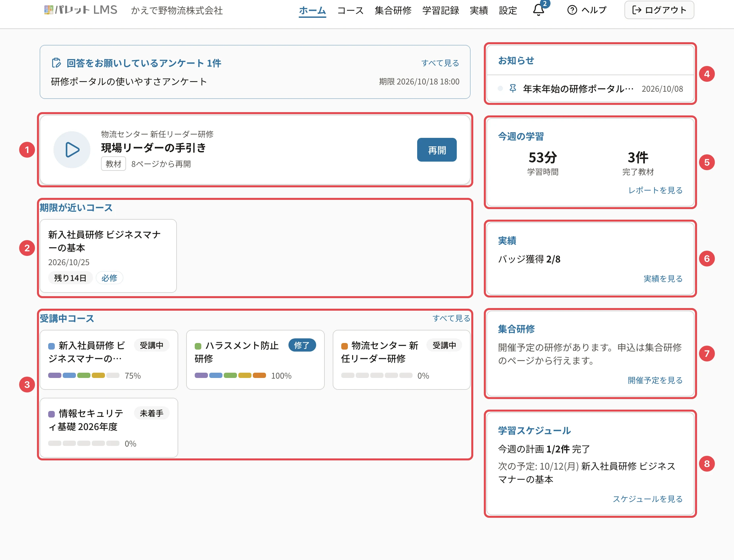Click 開催予定を見る link

[655, 380]
